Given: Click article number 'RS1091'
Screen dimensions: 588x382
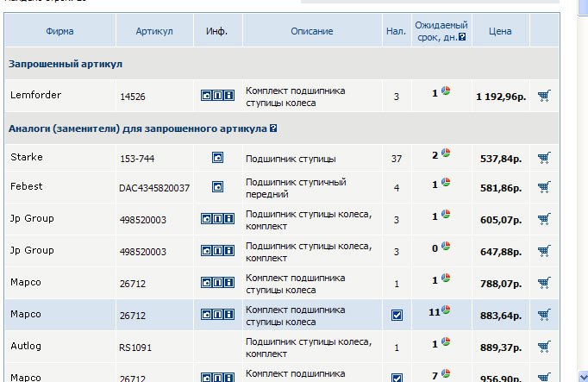Looking at the screenshot, I should click(135, 348).
